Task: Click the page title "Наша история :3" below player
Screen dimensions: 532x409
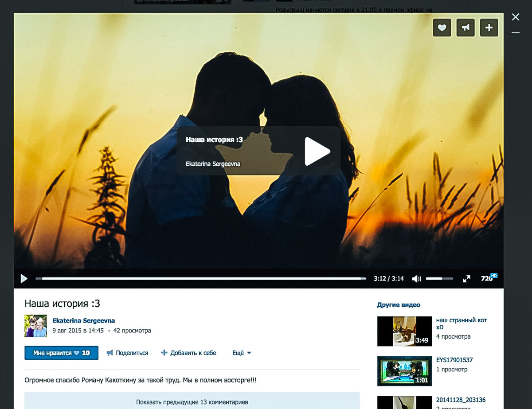Action: click(x=62, y=304)
